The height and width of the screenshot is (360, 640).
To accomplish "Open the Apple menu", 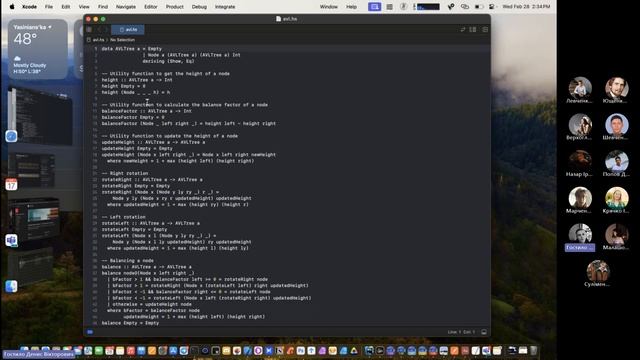I will tap(12, 7).
